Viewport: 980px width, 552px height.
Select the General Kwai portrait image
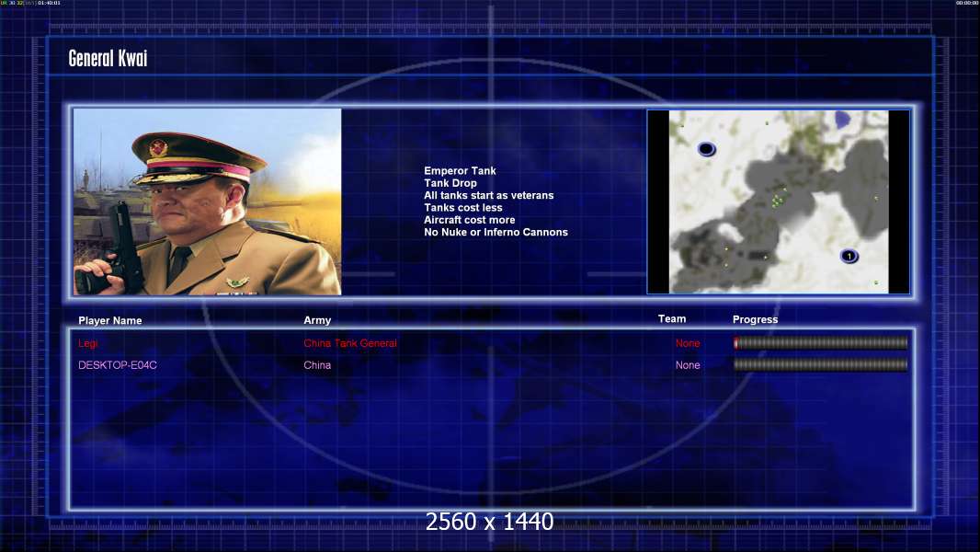tap(208, 201)
